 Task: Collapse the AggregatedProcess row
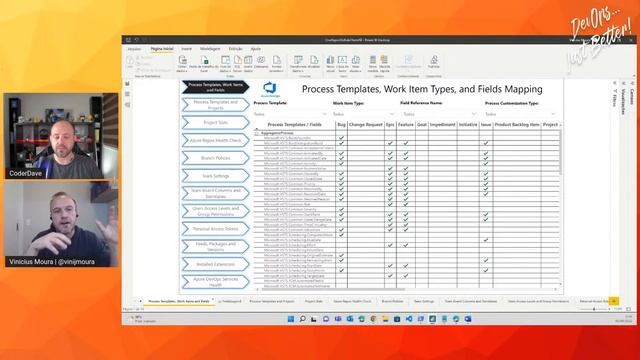tap(257, 133)
